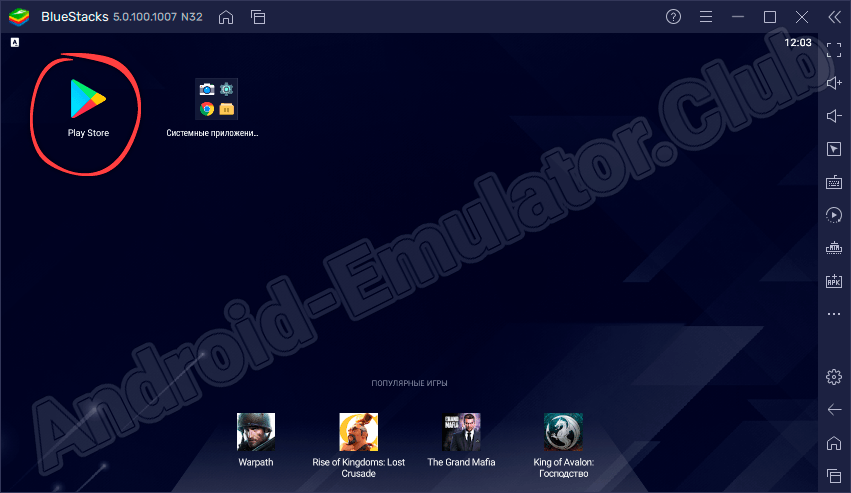
Task: Increase volume using sidebar speaker icon
Action: (x=833, y=83)
